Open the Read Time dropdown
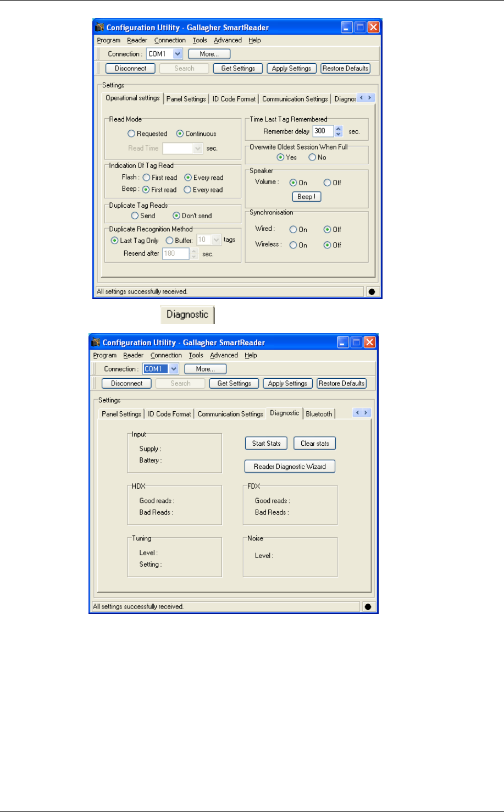The height and width of the screenshot is (812, 504). tap(198, 148)
